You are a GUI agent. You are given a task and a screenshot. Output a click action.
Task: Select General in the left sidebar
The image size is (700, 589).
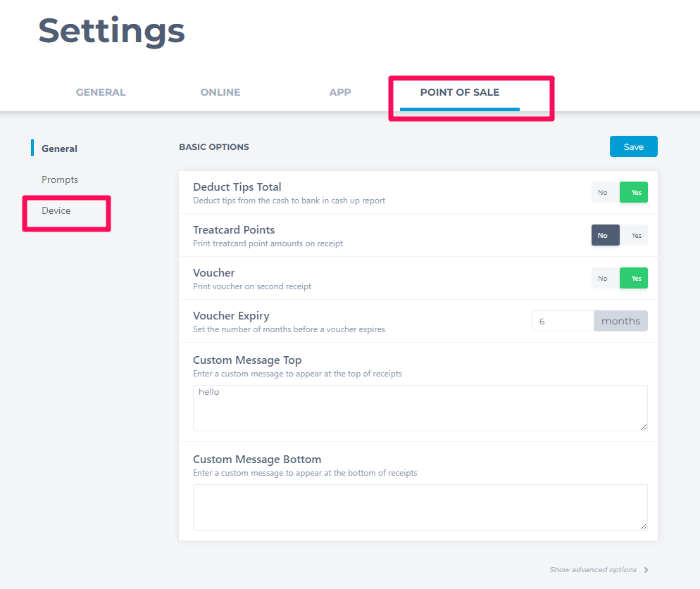[x=59, y=148]
